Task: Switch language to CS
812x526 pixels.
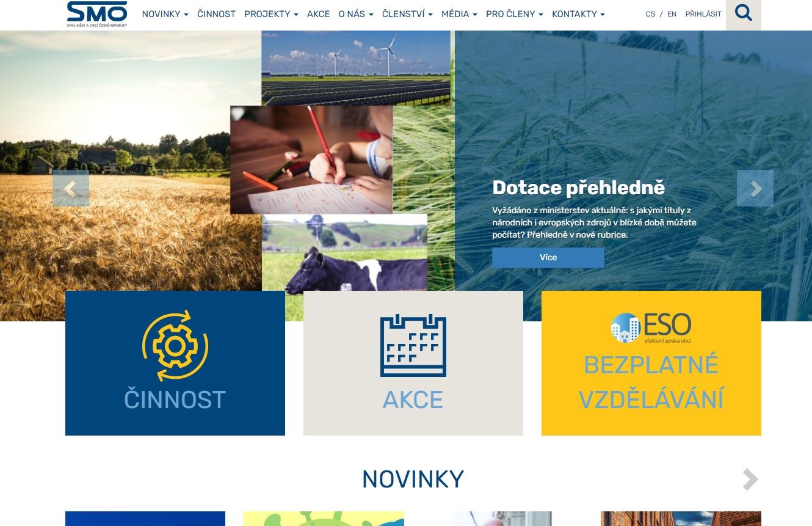Action: coord(650,14)
